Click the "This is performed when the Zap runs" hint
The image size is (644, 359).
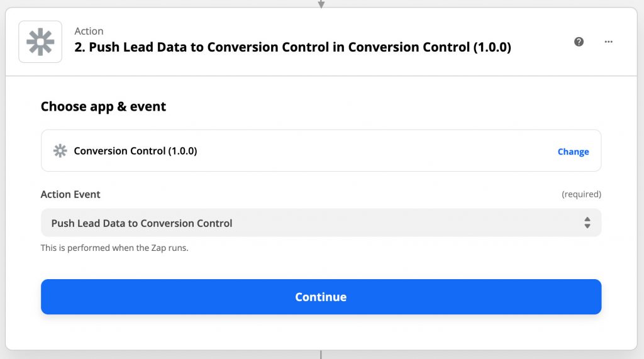[x=114, y=248]
